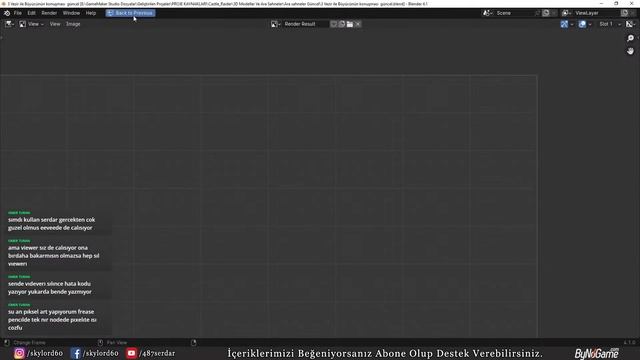This screenshot has width=640, height=360.
Task: Open the gizmo options dropdown arrow
Action: pyautogui.click(x=572, y=24)
